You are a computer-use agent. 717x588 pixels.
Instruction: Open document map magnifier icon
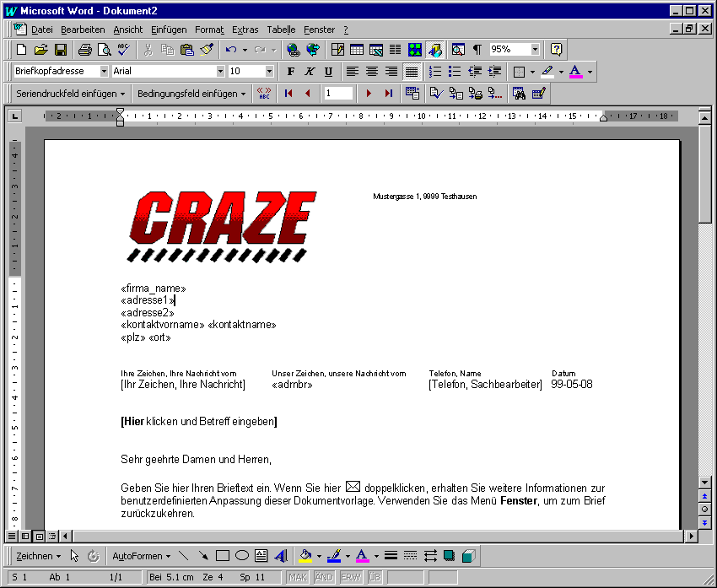point(458,50)
